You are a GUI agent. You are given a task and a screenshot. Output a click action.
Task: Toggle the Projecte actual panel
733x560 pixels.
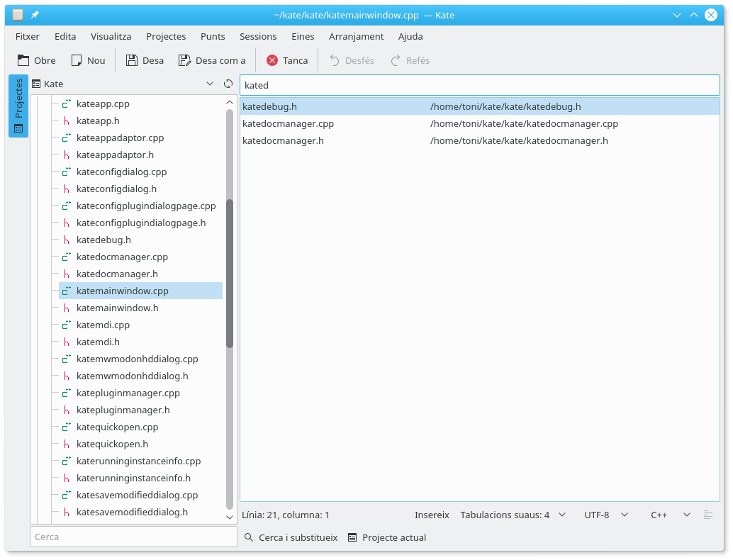[x=387, y=537]
